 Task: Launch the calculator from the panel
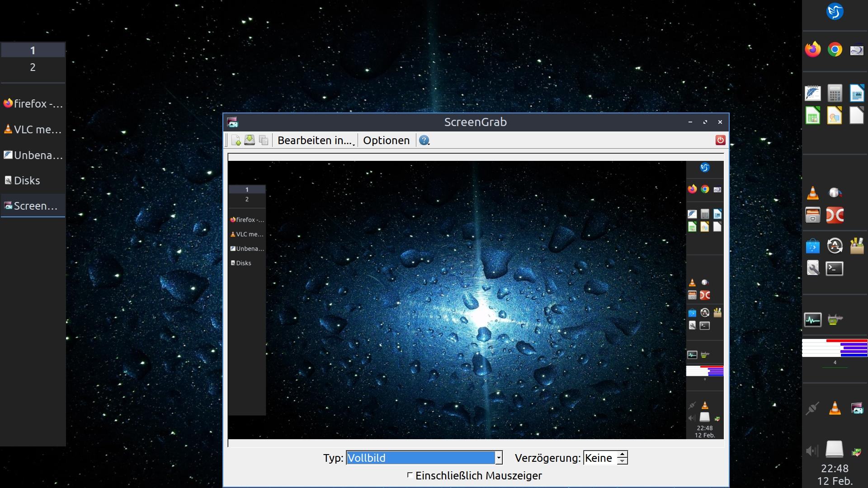click(x=835, y=94)
